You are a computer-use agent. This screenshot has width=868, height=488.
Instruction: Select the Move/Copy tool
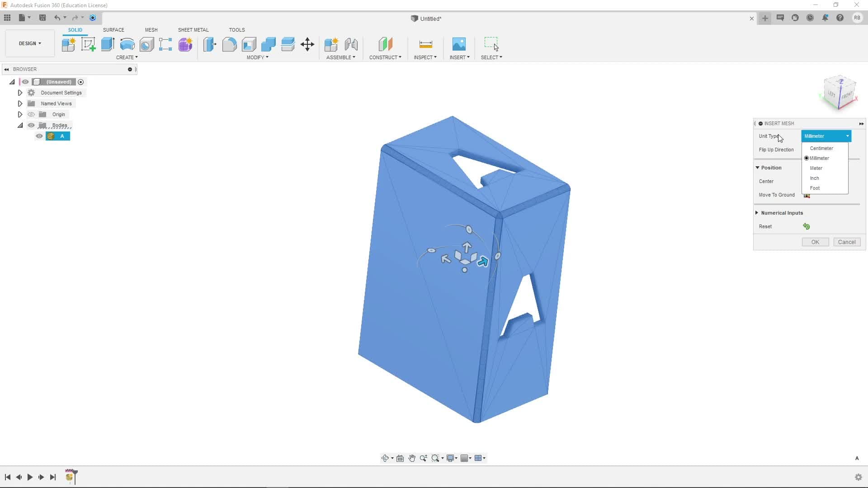[x=307, y=44]
